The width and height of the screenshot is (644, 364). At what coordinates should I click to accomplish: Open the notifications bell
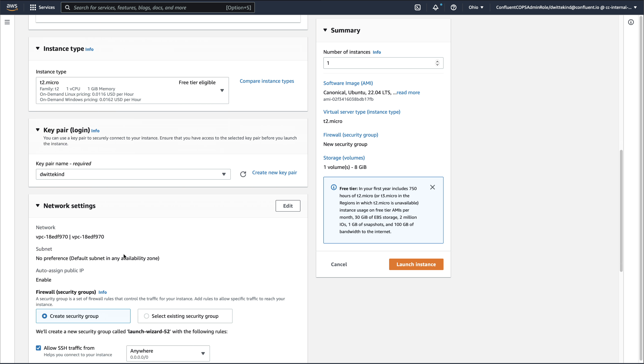point(435,7)
